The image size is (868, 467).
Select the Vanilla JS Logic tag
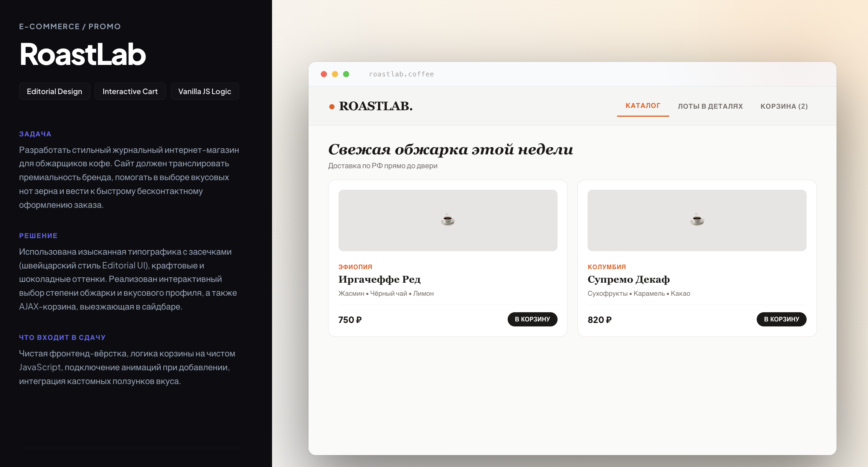(x=205, y=91)
